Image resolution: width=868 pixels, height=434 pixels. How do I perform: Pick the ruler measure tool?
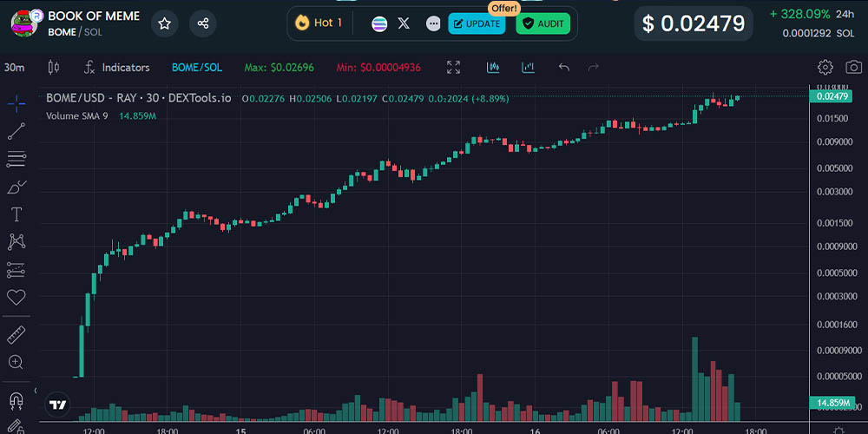[x=16, y=334]
